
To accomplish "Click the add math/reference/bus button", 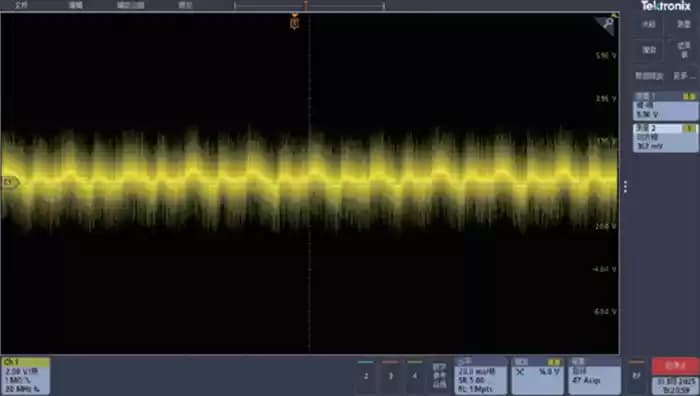I will (439, 376).
